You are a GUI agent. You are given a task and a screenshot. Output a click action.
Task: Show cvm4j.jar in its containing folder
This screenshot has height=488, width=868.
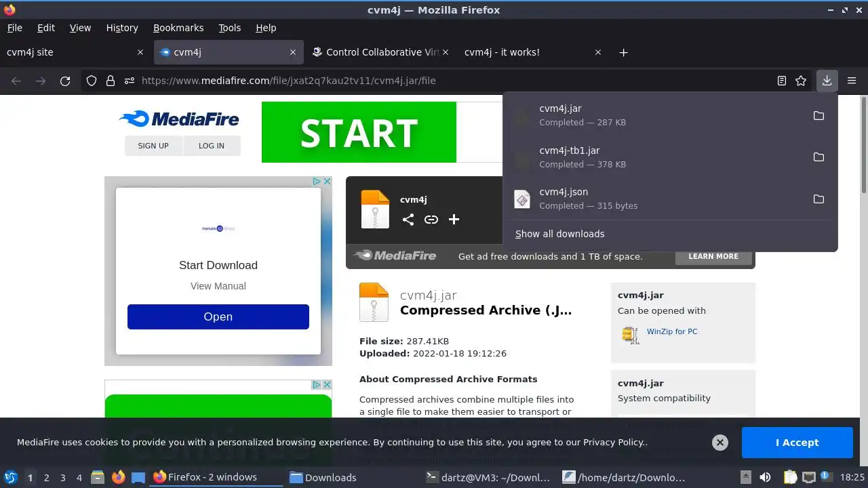(x=818, y=115)
